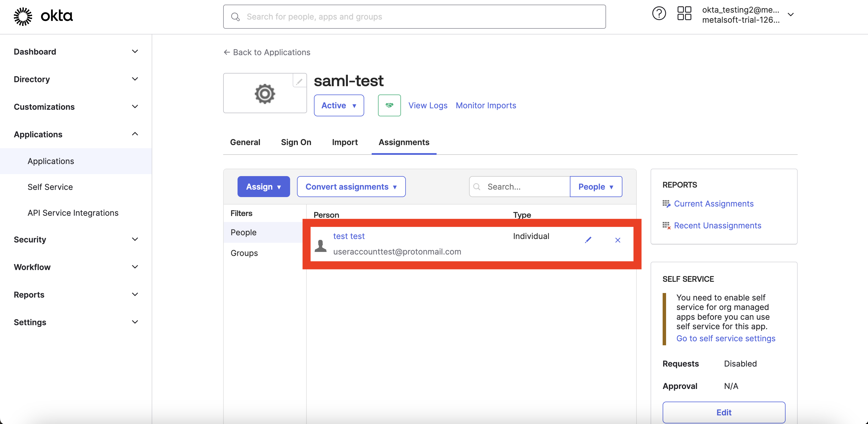Click the assignments Search field
Viewport: 868px width, 424px height.
point(519,186)
